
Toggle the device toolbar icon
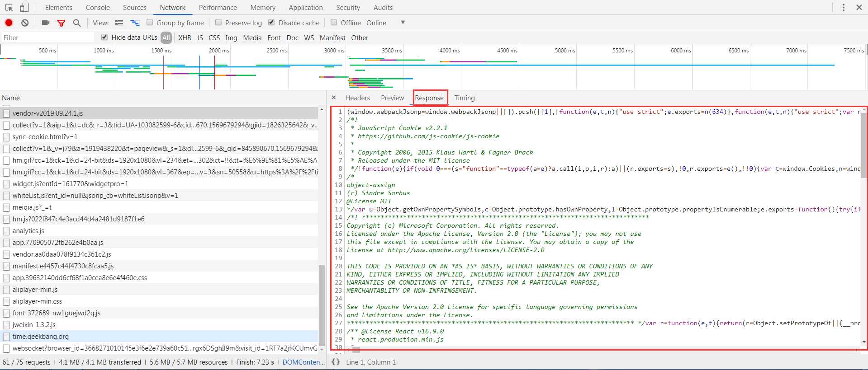tap(24, 7)
